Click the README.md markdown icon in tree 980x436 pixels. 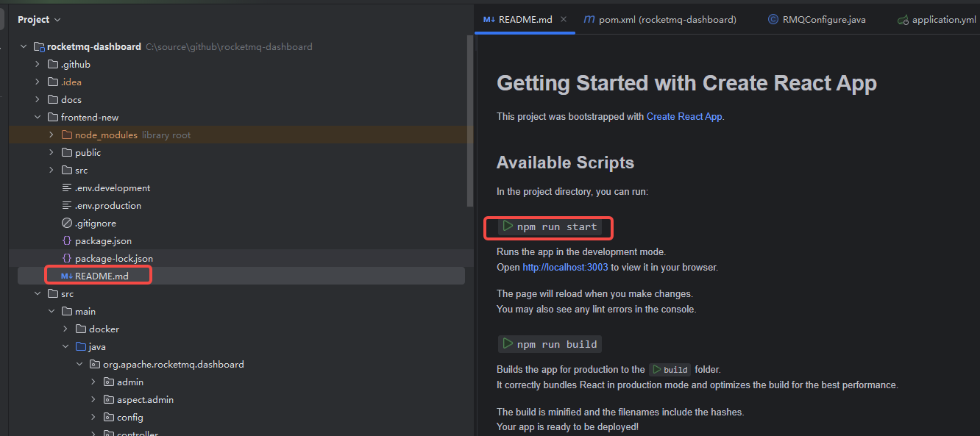tap(66, 276)
